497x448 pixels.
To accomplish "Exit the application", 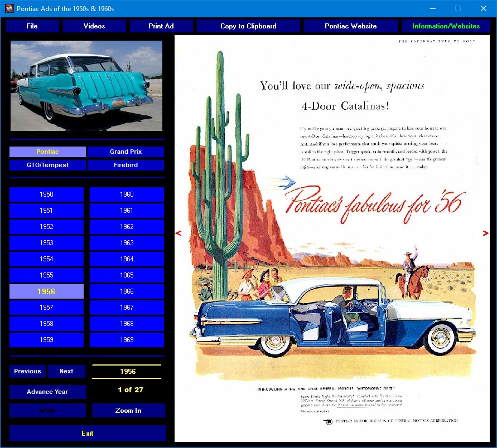I will click(x=88, y=433).
